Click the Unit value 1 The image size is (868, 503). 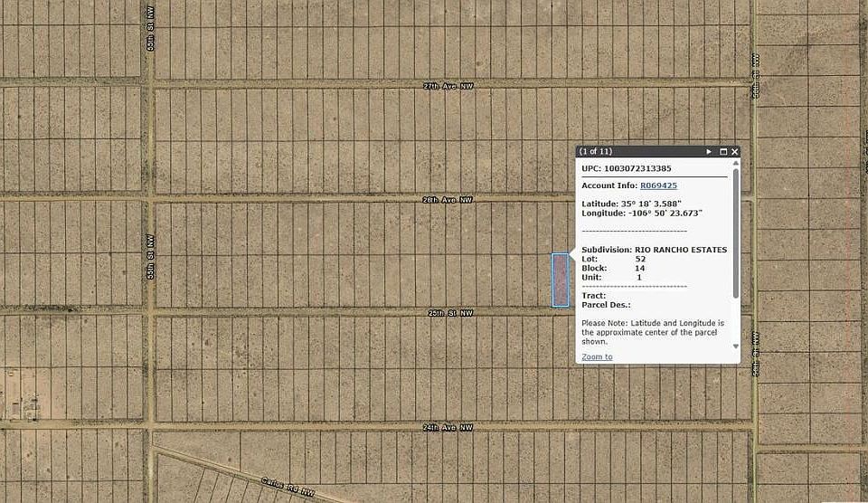pos(639,278)
